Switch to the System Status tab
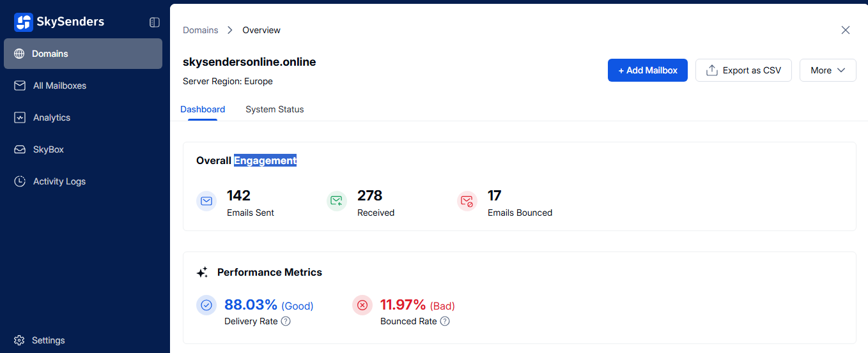Screen dimensions: 868x353 [274, 109]
